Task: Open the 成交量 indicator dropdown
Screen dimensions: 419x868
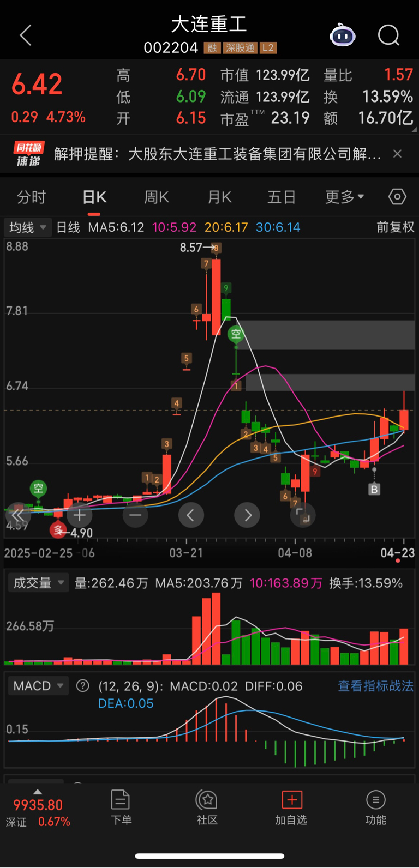Action: (38, 583)
